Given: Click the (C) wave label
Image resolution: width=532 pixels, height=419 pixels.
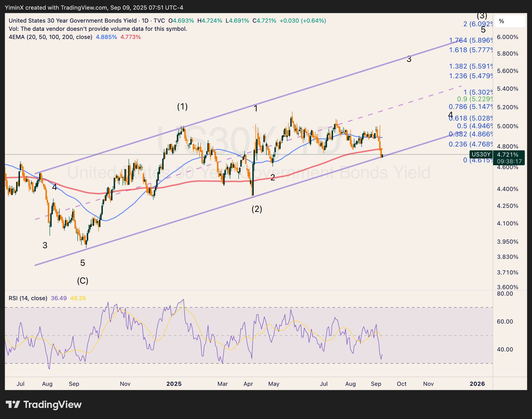Looking at the screenshot, I should (83, 281).
